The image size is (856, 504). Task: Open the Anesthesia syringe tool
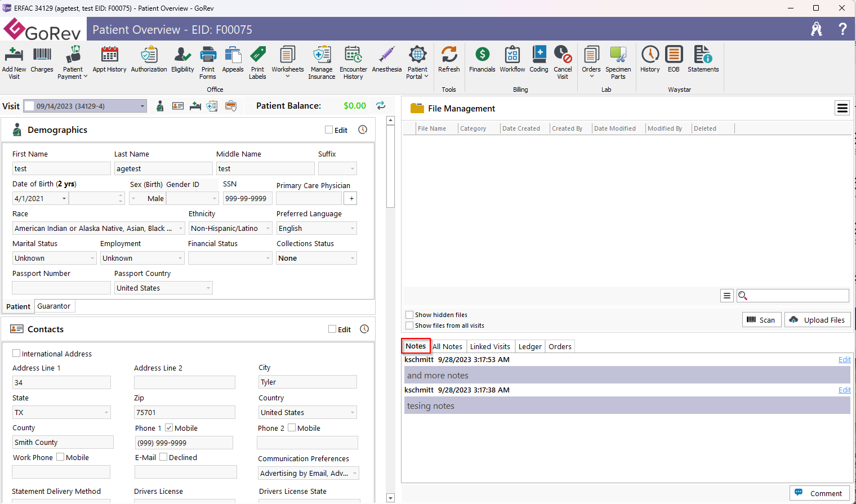387,60
